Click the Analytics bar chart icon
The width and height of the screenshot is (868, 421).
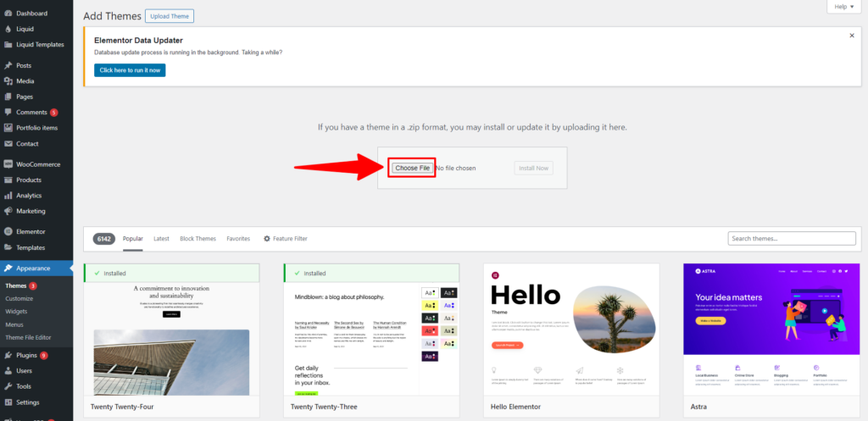(8, 196)
